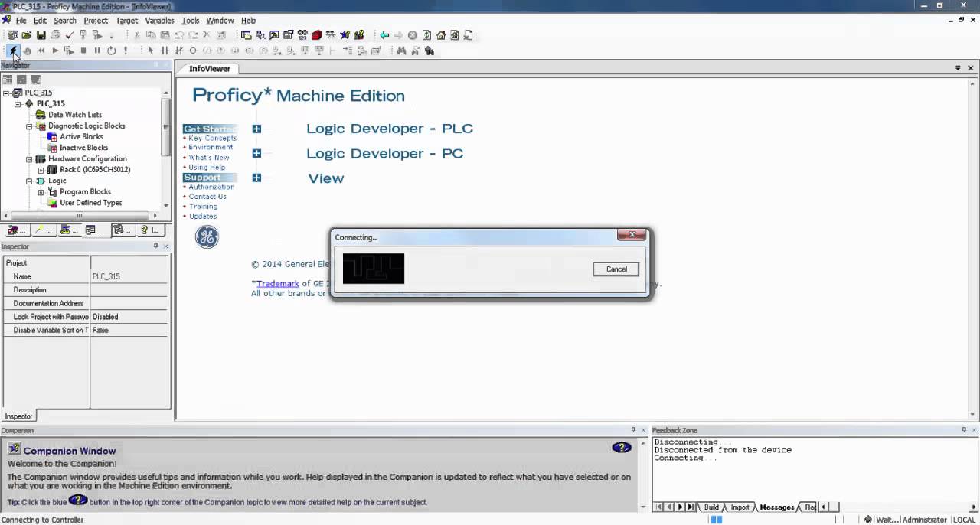Expand Logic Developer - PC section

tap(256, 153)
